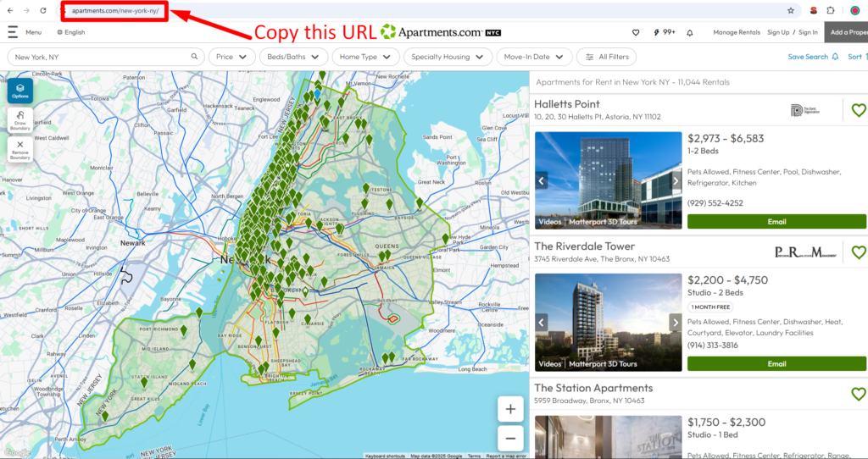Open favorites via the header heart icon
The image size is (868, 459).
tap(636, 33)
